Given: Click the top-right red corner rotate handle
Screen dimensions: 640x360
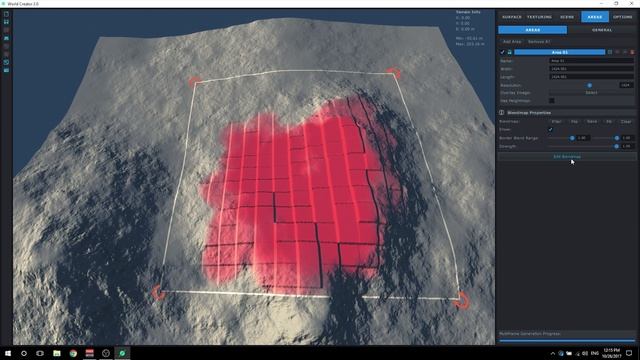Looking at the screenshot, I should pos(394,73).
